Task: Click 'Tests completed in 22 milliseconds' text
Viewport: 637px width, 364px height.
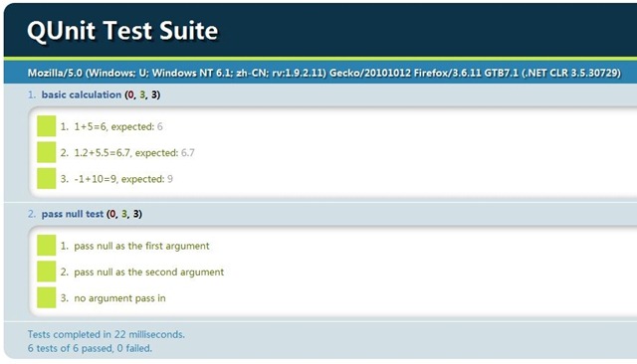Action: point(106,334)
